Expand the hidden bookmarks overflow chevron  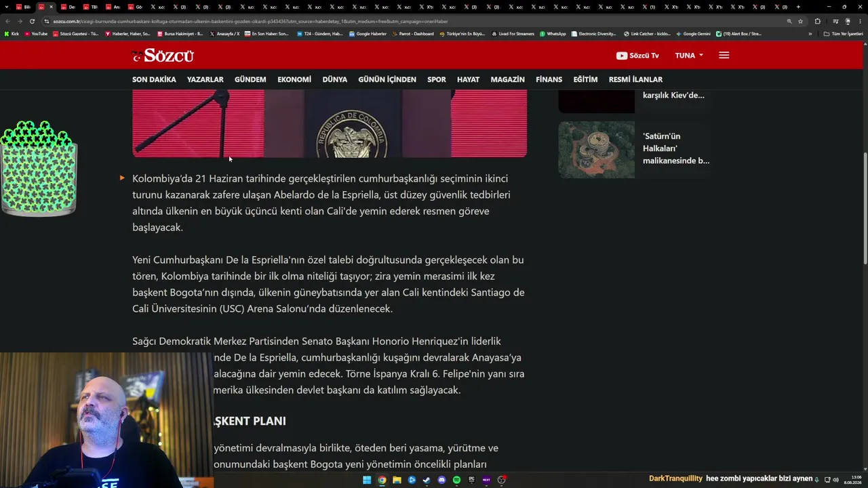click(810, 33)
